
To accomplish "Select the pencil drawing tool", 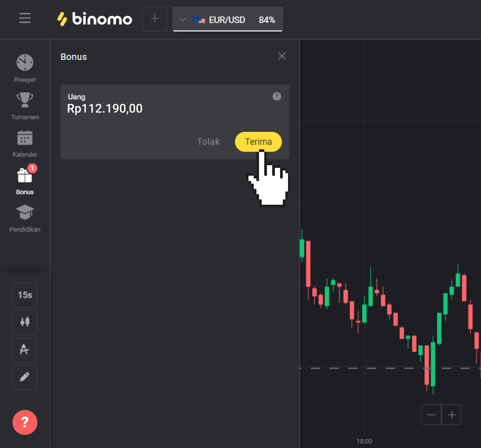I will [25, 377].
